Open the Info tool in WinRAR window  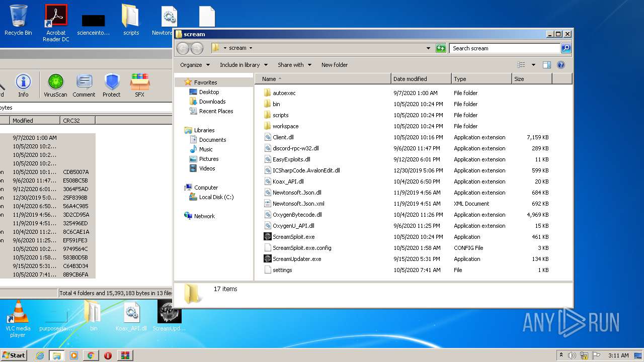pos(23,85)
